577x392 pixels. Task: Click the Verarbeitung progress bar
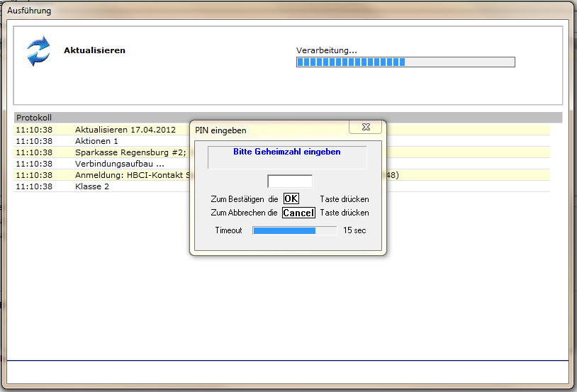click(405, 62)
